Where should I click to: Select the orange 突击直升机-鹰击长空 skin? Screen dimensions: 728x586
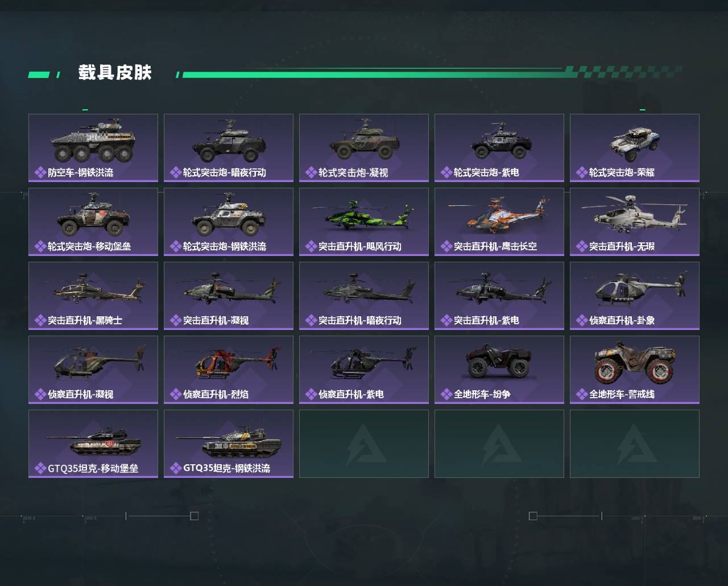click(499, 222)
